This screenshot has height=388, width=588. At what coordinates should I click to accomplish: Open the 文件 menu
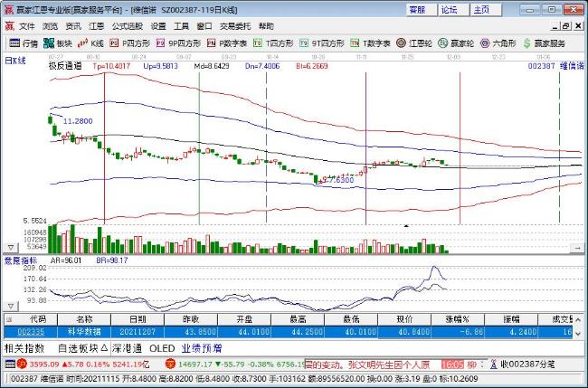click(27, 26)
